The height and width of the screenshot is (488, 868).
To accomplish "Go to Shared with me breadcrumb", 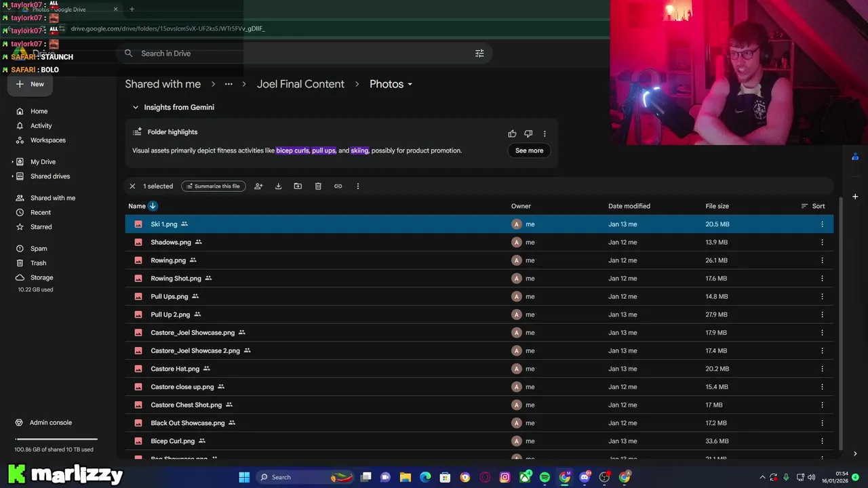I will 163,84.
